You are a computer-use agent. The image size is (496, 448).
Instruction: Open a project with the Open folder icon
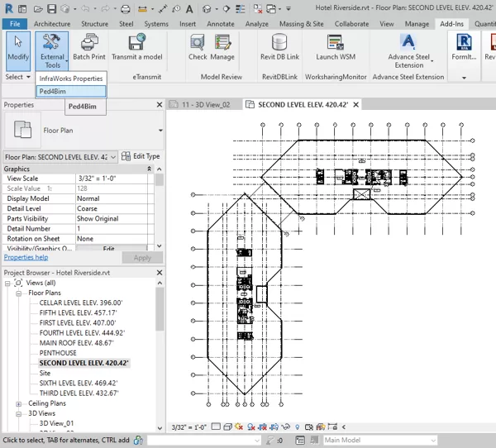click(38, 9)
